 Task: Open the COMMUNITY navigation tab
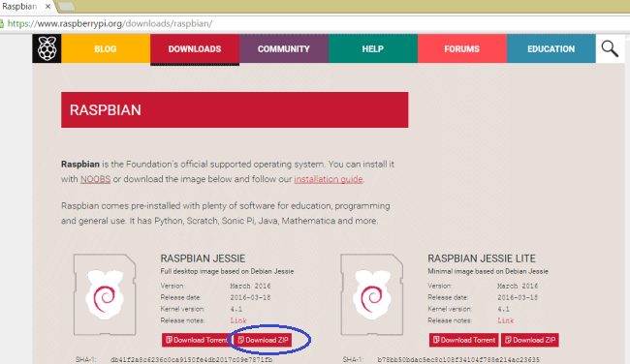[284, 48]
